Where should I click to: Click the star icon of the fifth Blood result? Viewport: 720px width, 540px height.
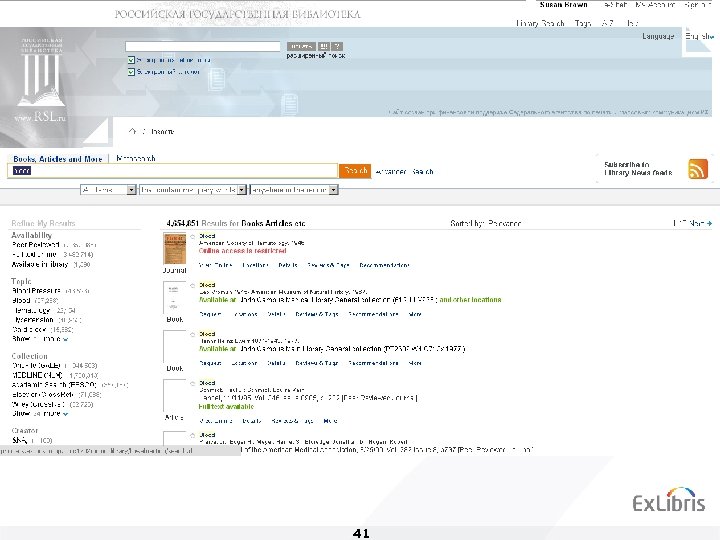(193, 435)
